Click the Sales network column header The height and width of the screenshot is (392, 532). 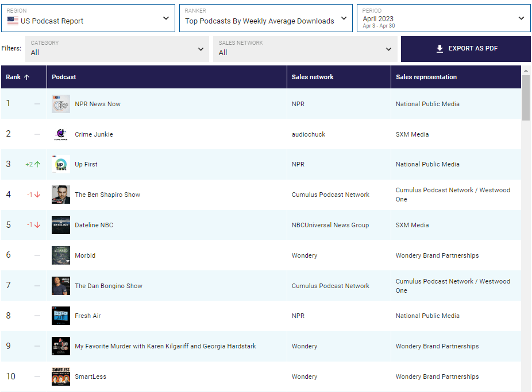(x=339, y=77)
